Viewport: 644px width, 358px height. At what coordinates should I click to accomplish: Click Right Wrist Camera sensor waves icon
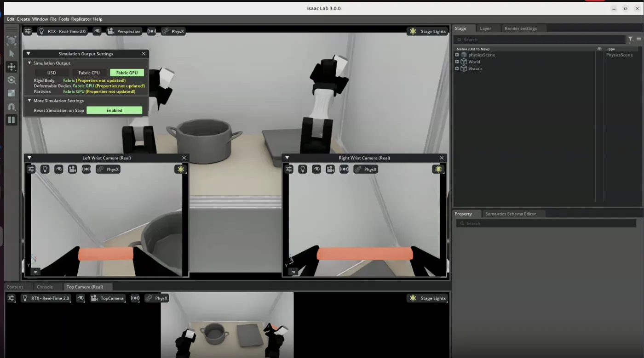(344, 169)
